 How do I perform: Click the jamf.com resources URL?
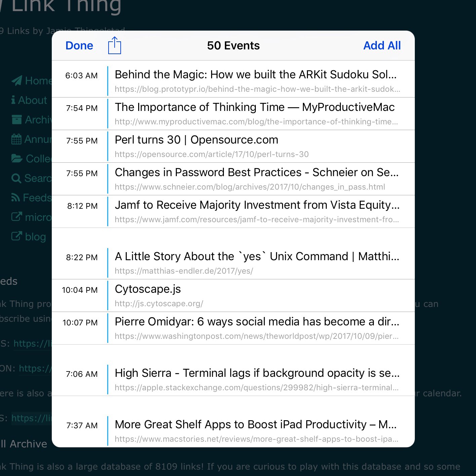click(x=257, y=220)
